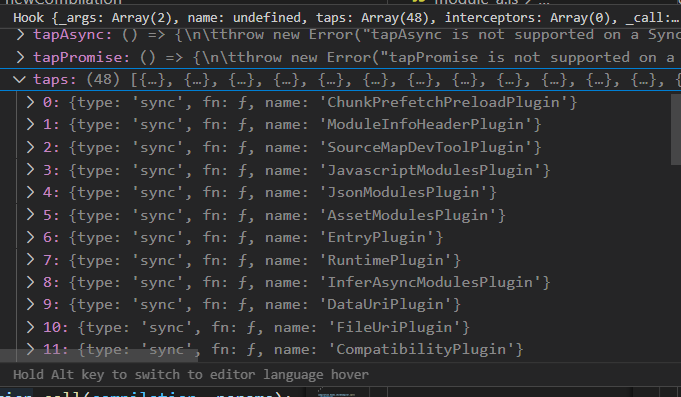This screenshot has width=681, height=397.
Task: Expand entry 4 JsonModulesPlugin
Action: point(30,192)
